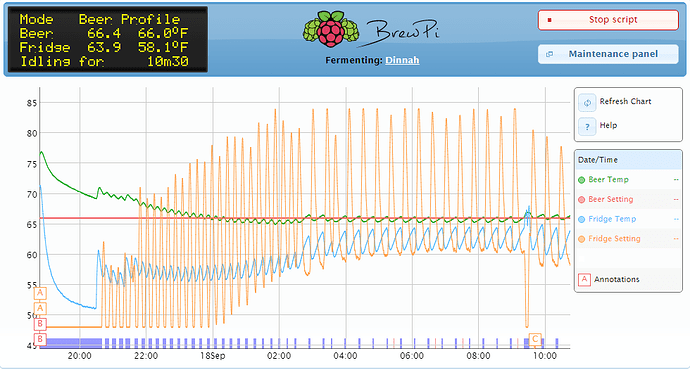
Task: Click the 06:00 label on the time axis
Action: (x=412, y=355)
